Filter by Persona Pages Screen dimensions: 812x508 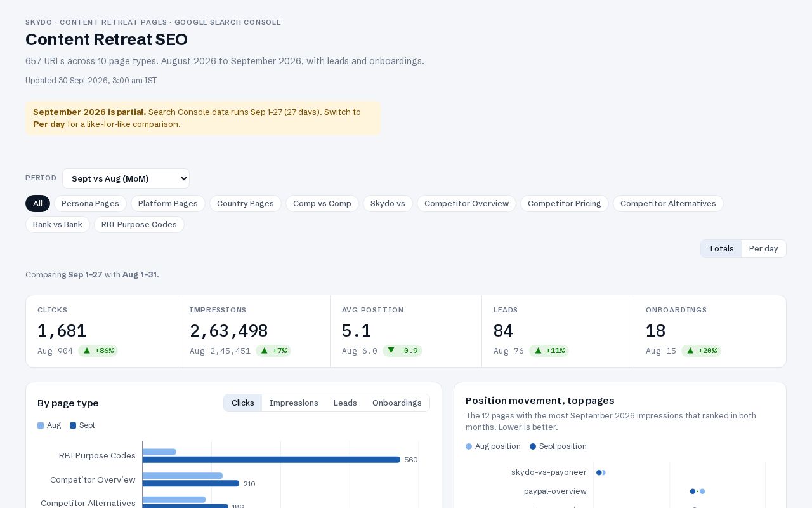[90, 203]
